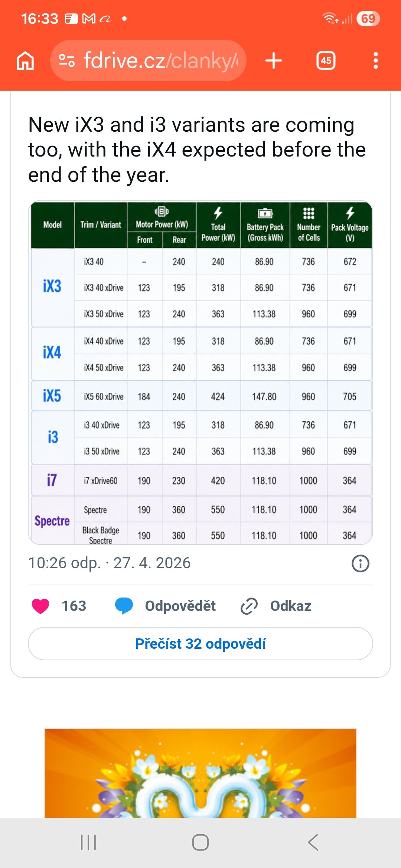This screenshot has width=401, height=868.
Task: Click the 'Odpovědět' reply link
Action: tap(180, 606)
